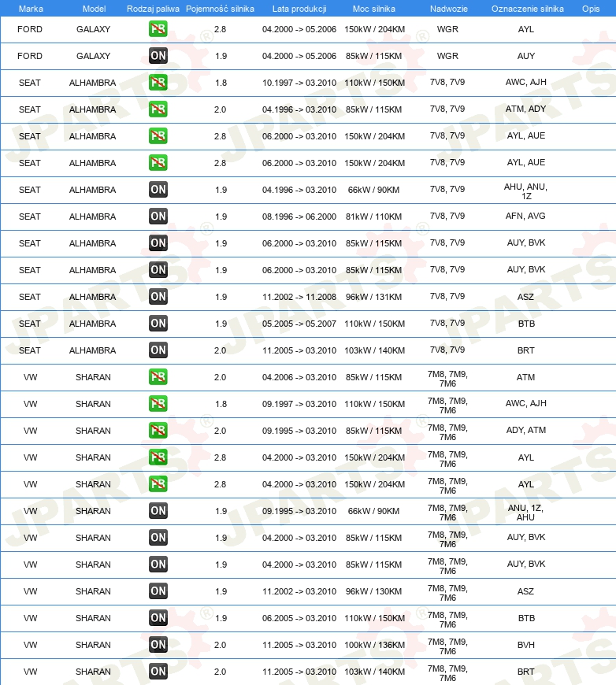Screen dimensions: 616x685
Task: Click the Oznaczenie silnika column header
Action: pyautogui.click(x=527, y=9)
